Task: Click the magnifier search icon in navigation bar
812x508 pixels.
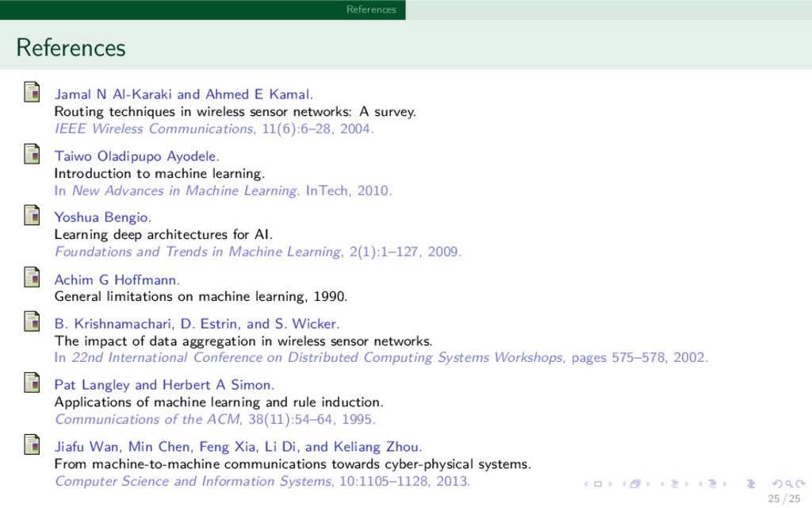Action: [789, 483]
